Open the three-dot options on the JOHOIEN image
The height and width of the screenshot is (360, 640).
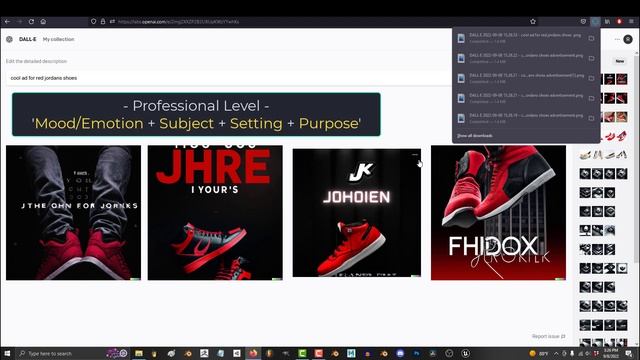415,155
